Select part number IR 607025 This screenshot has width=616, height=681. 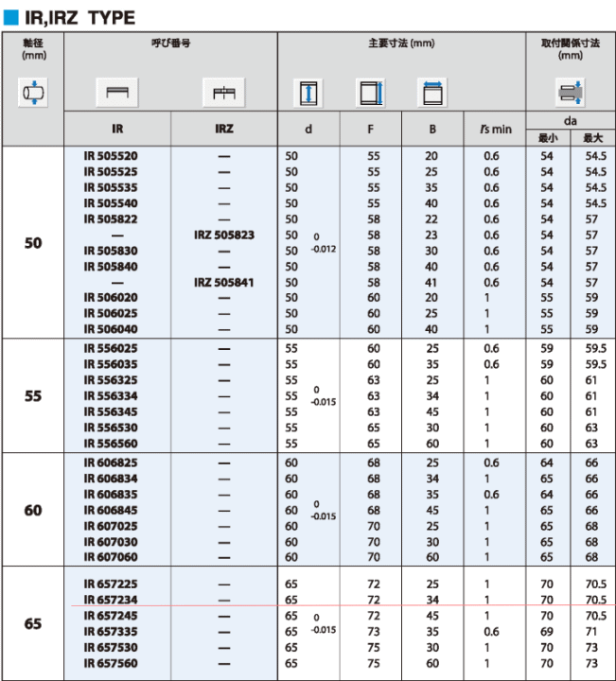[111, 527]
